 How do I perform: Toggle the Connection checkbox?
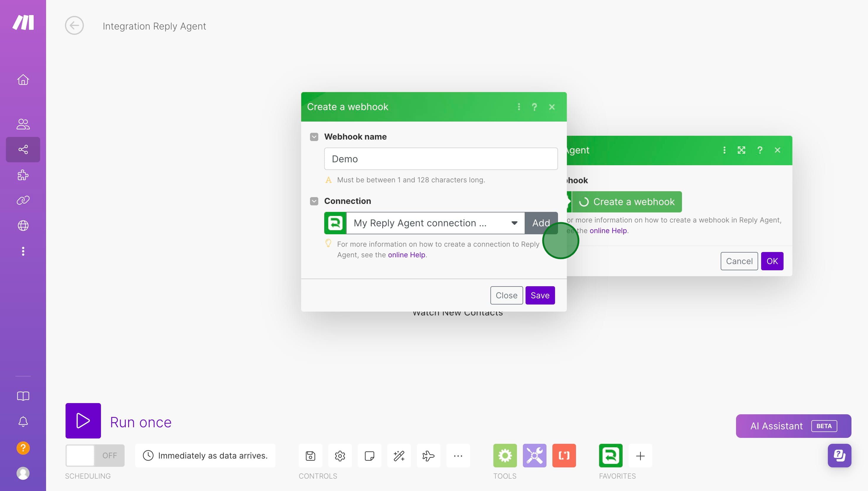click(314, 201)
